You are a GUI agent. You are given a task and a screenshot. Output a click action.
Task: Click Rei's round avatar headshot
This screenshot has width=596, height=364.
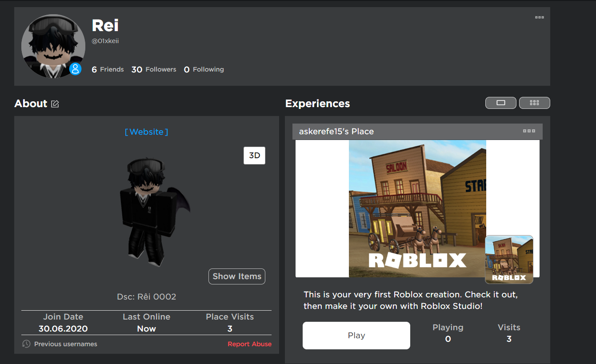53,46
